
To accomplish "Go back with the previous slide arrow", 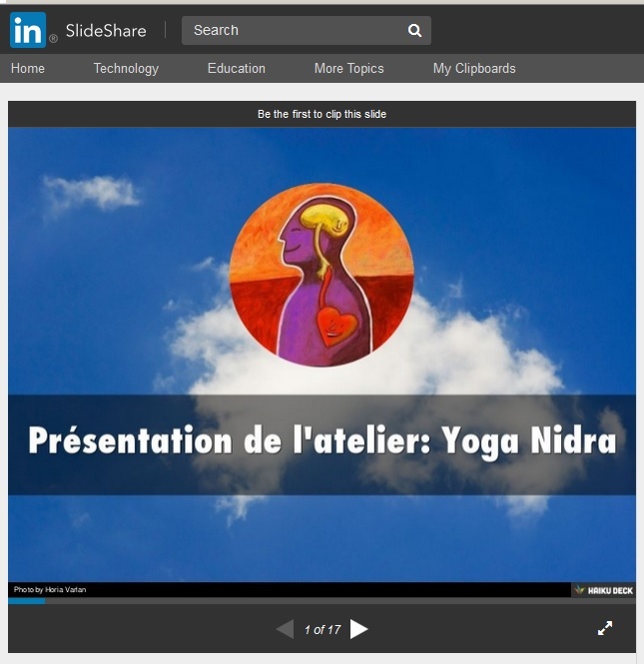I will coord(285,629).
